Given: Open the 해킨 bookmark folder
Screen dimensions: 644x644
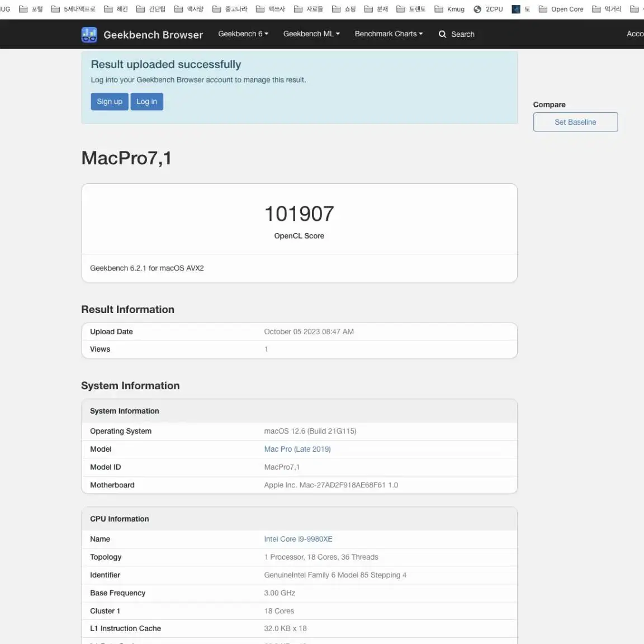Looking at the screenshot, I should (116, 9).
